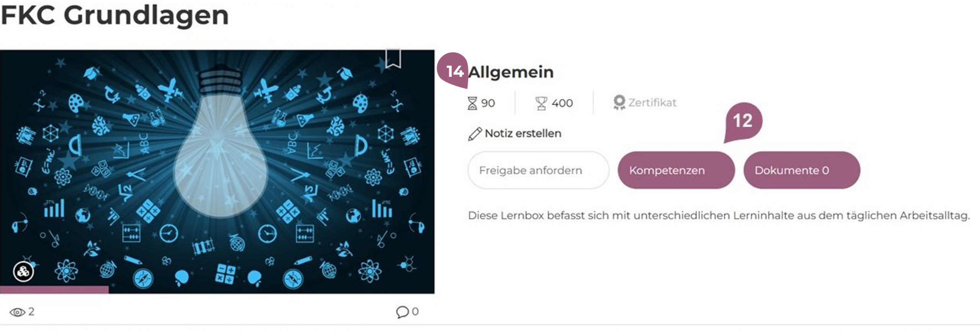Click the pencil icon to create a note
This screenshot has height=332, width=980.
tap(475, 134)
